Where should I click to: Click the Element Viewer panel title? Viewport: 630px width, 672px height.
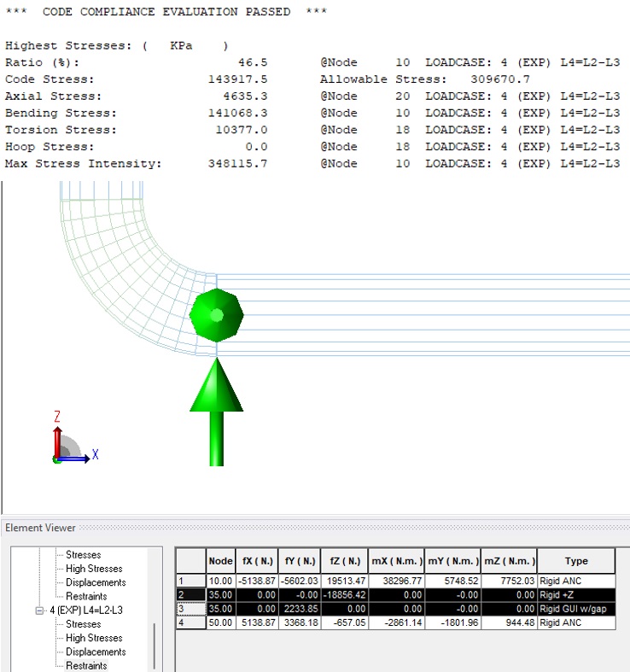(40, 529)
